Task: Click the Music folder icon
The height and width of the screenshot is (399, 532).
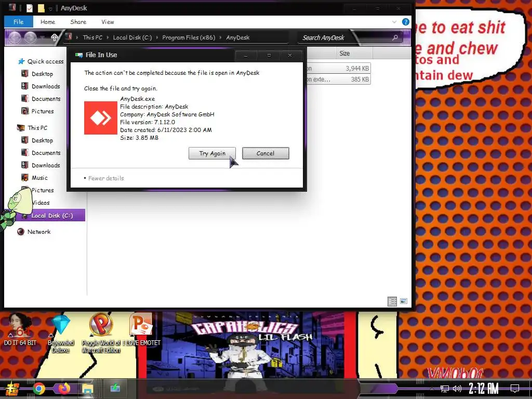Action: click(x=25, y=178)
